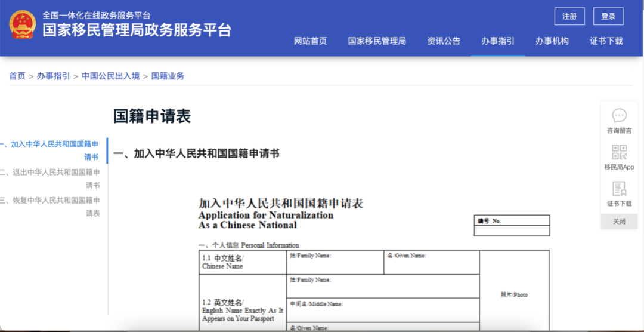The width and height of the screenshot is (644, 332).
Task: Click the 证书下载 certificate icon in sidebar
Action: coord(619,189)
